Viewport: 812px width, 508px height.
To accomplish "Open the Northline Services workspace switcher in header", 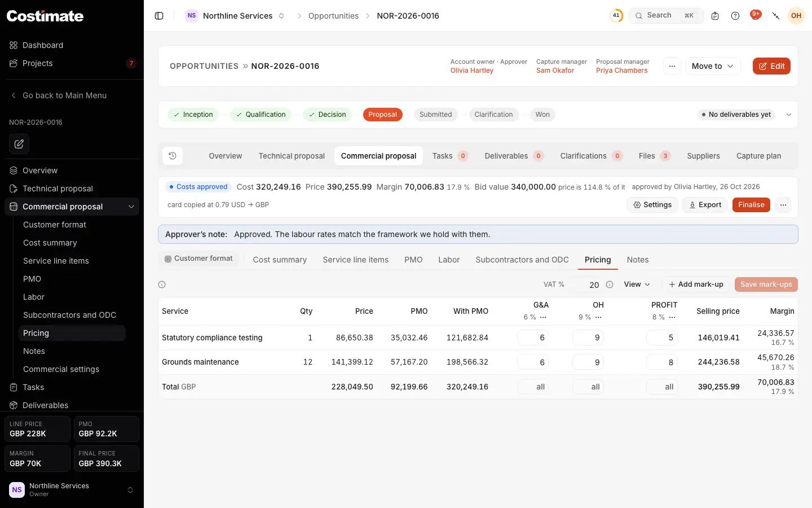I will [236, 16].
